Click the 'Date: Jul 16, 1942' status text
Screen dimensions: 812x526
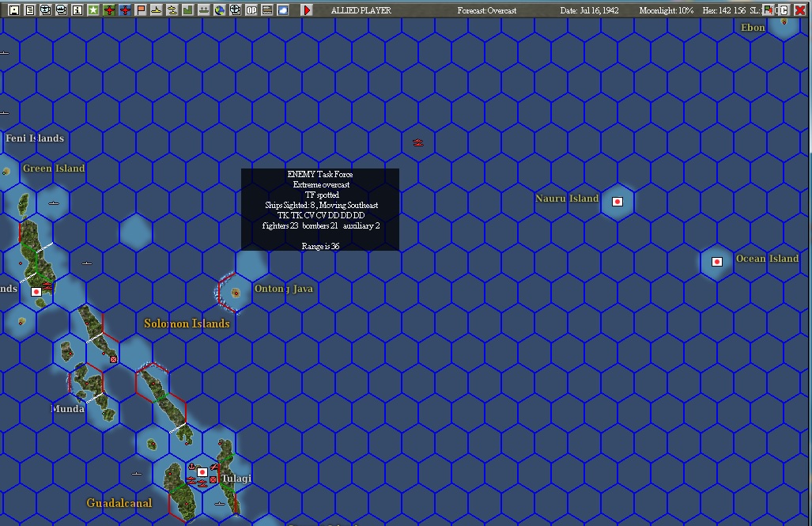[x=589, y=10]
